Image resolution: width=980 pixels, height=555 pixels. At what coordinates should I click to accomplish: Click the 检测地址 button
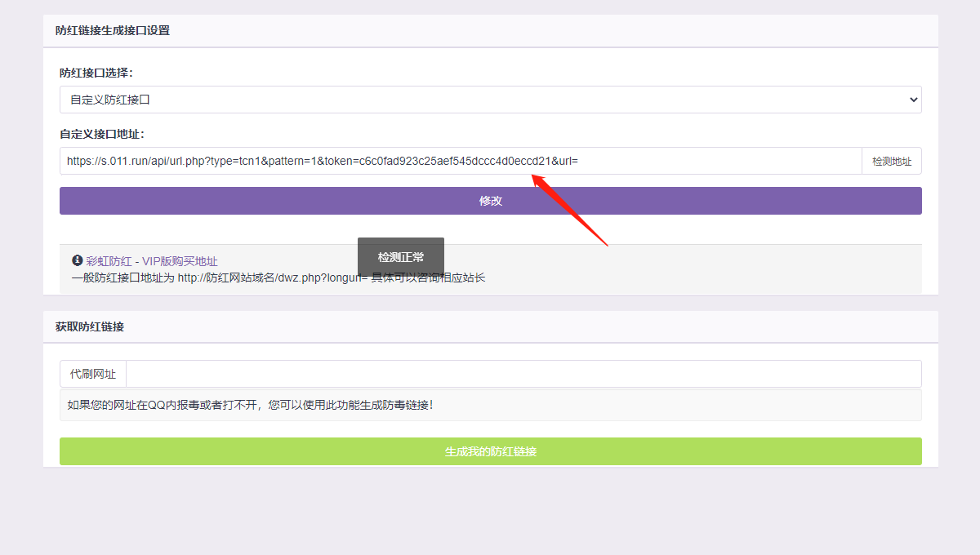[891, 161]
